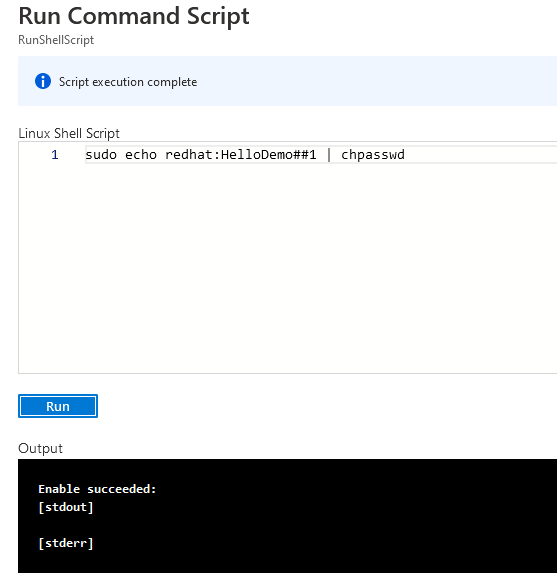Place cursor on the word echo in the script

[141, 155]
